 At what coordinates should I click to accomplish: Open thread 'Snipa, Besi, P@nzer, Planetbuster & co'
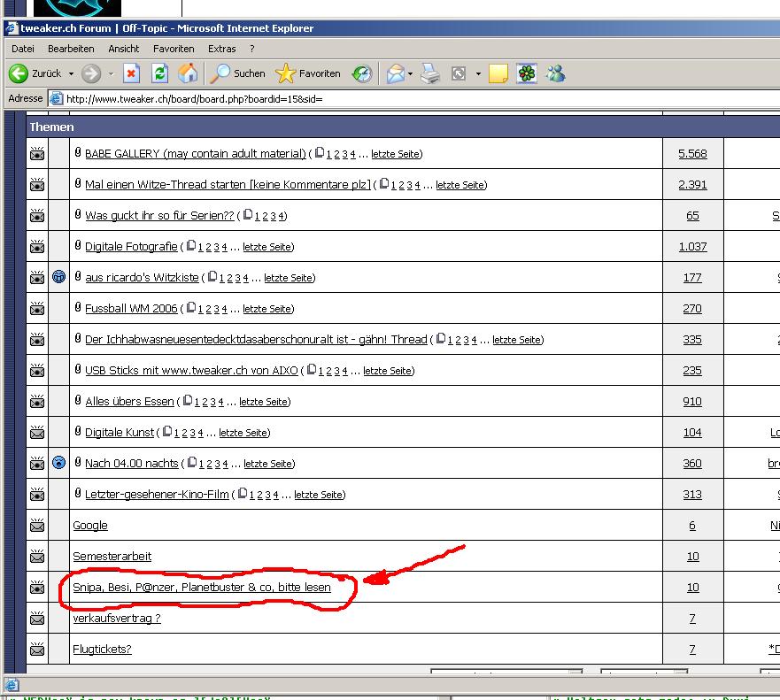pyautogui.click(x=201, y=588)
